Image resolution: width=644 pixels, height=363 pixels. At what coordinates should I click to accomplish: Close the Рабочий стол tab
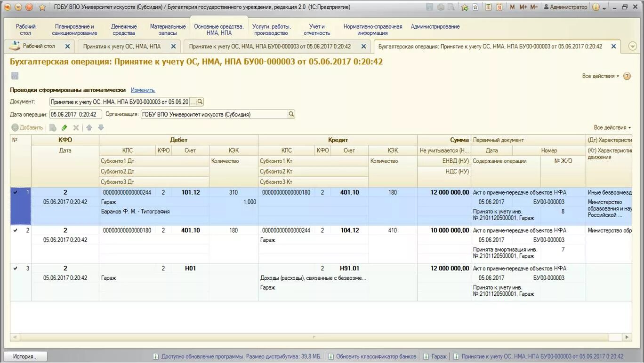click(67, 47)
